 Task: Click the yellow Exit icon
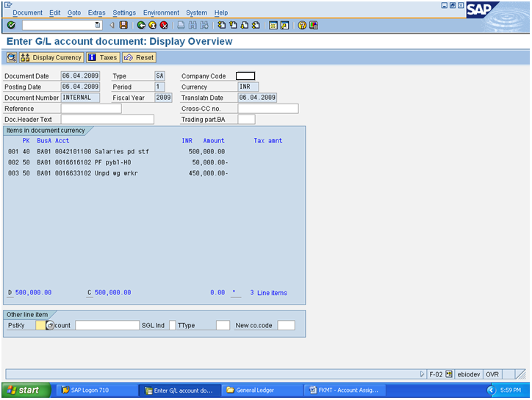pos(153,25)
